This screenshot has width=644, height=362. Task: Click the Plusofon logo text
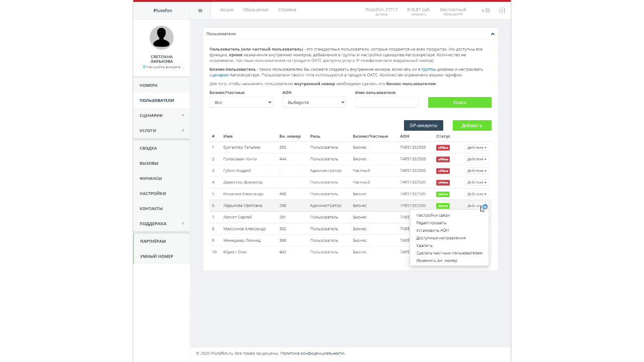coord(163,11)
